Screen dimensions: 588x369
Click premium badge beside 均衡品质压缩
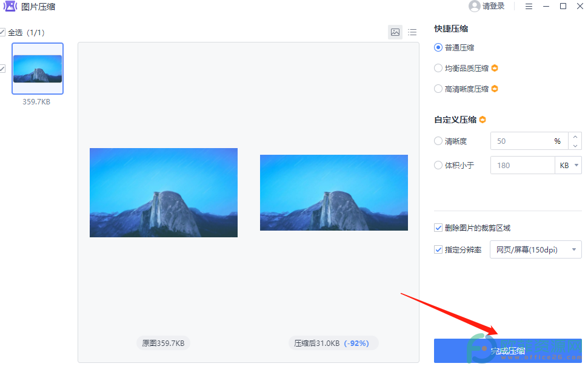click(x=495, y=68)
